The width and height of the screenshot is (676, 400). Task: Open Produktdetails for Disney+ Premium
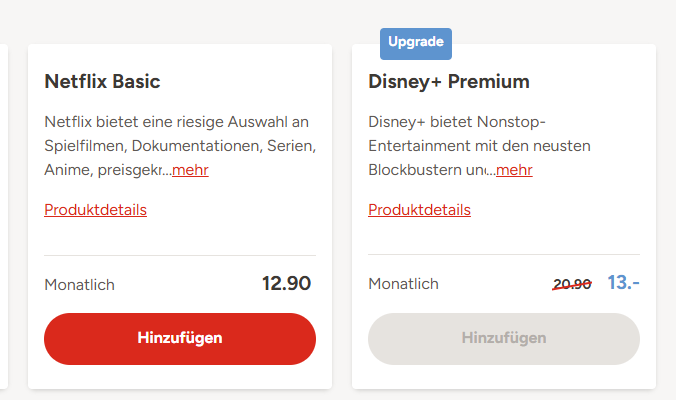pos(419,210)
